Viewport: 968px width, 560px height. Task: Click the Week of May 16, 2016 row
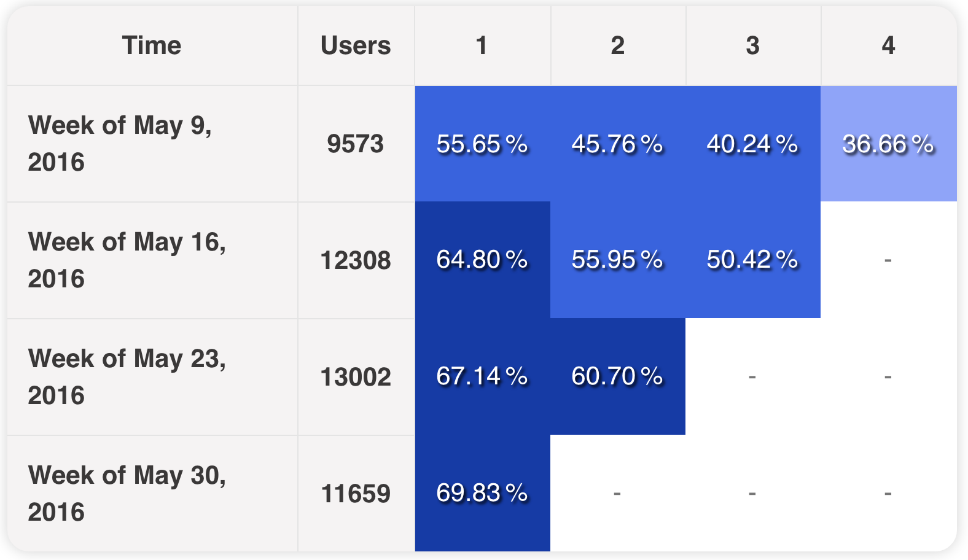482,260
